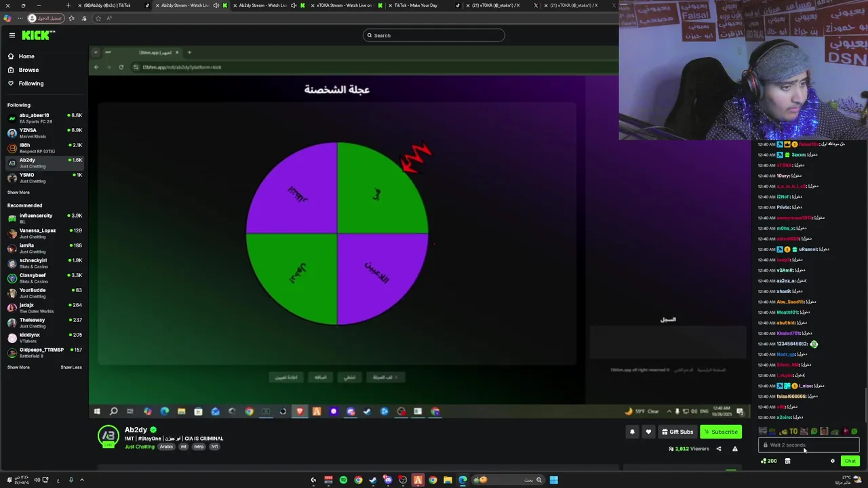
Task: Open Classybeef recommended channel
Action: pos(44,278)
